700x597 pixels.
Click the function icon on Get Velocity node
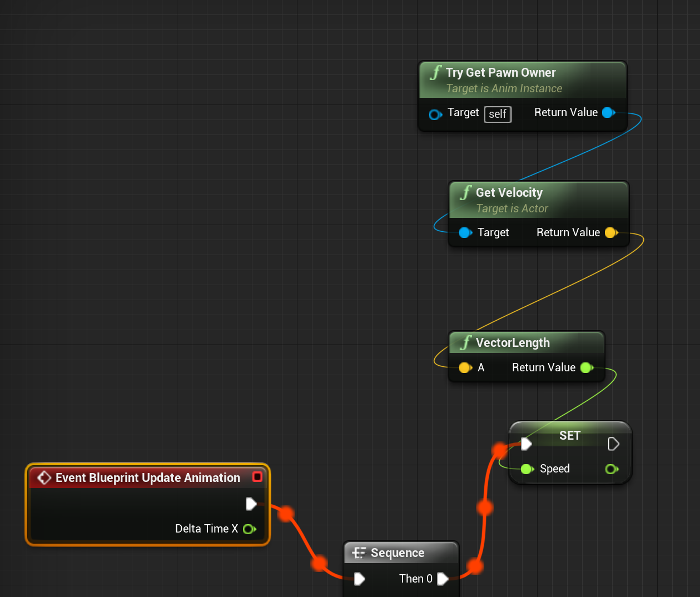[465, 192]
